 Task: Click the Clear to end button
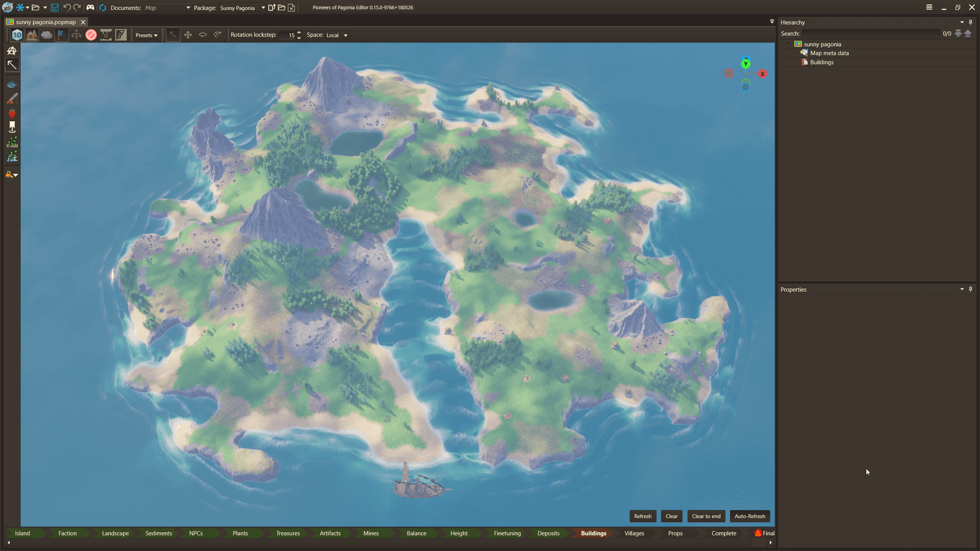(706, 516)
